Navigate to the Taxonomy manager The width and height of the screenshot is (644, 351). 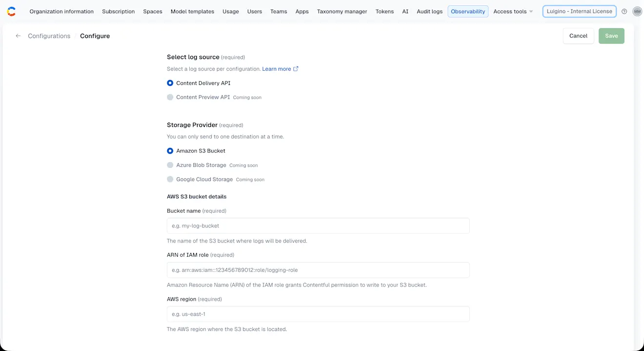click(342, 11)
